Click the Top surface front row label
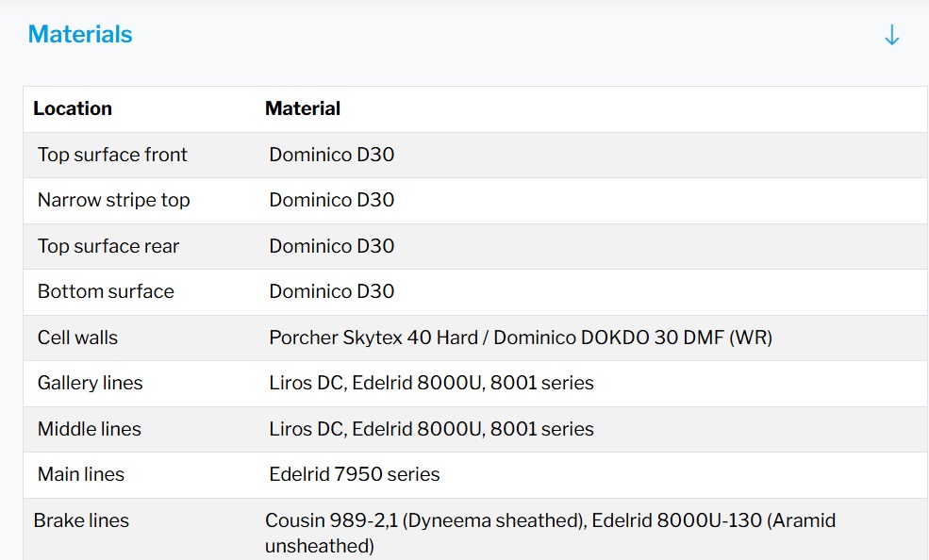Screen dimensions: 929x560 pos(112,155)
